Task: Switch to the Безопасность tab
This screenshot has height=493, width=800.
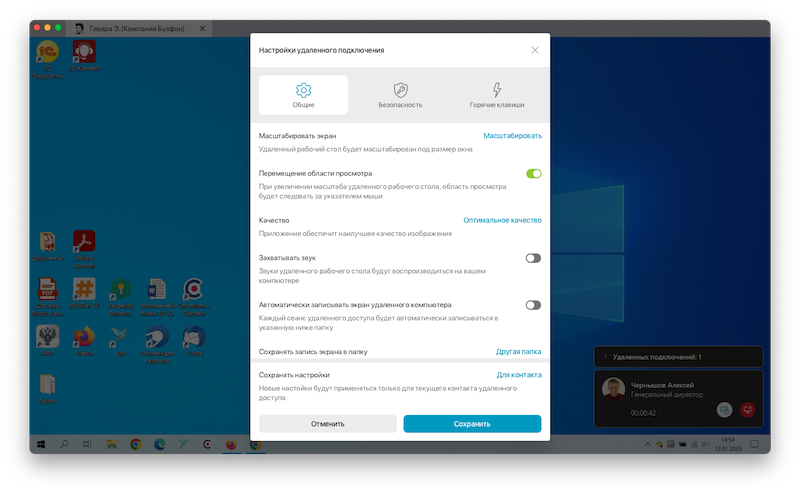Action: [x=399, y=94]
